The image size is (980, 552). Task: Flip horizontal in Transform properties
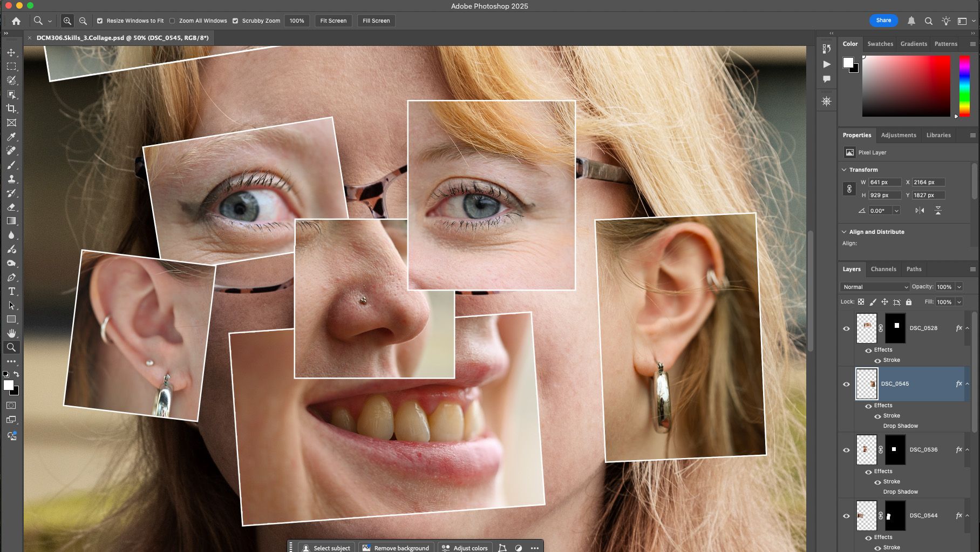tap(920, 211)
